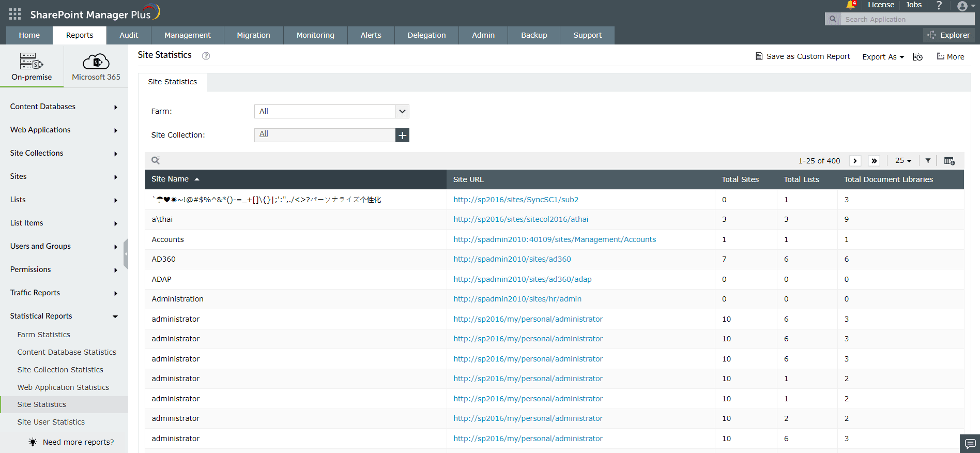This screenshot has height=453, width=980.
Task: Select the Site Statistics content tab
Action: [x=173, y=82]
